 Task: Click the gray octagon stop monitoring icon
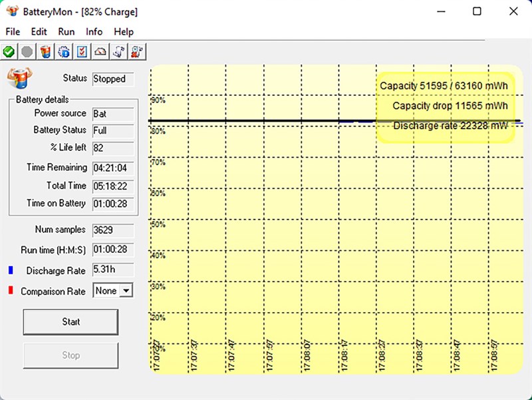click(27, 51)
